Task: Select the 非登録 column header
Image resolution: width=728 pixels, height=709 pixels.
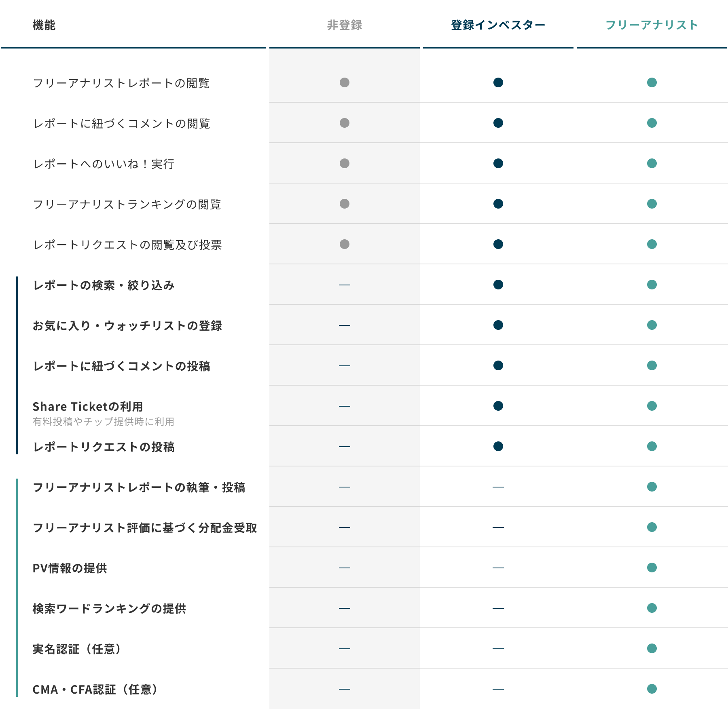Action: coord(344,25)
